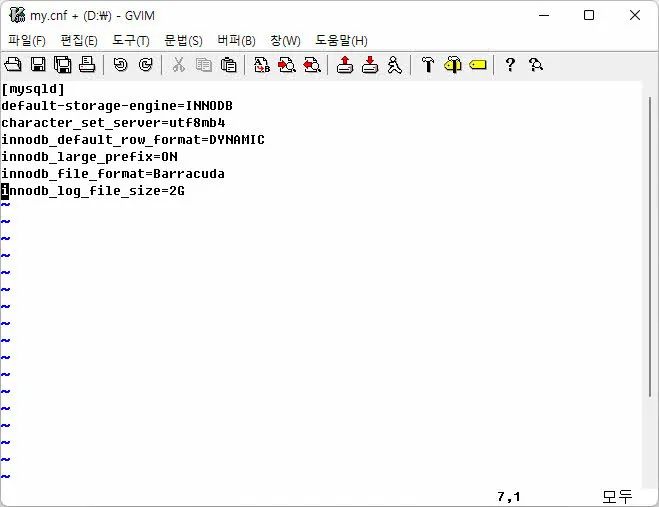Open the 편집(E) menu
The height and width of the screenshot is (507, 659).
click(x=79, y=40)
